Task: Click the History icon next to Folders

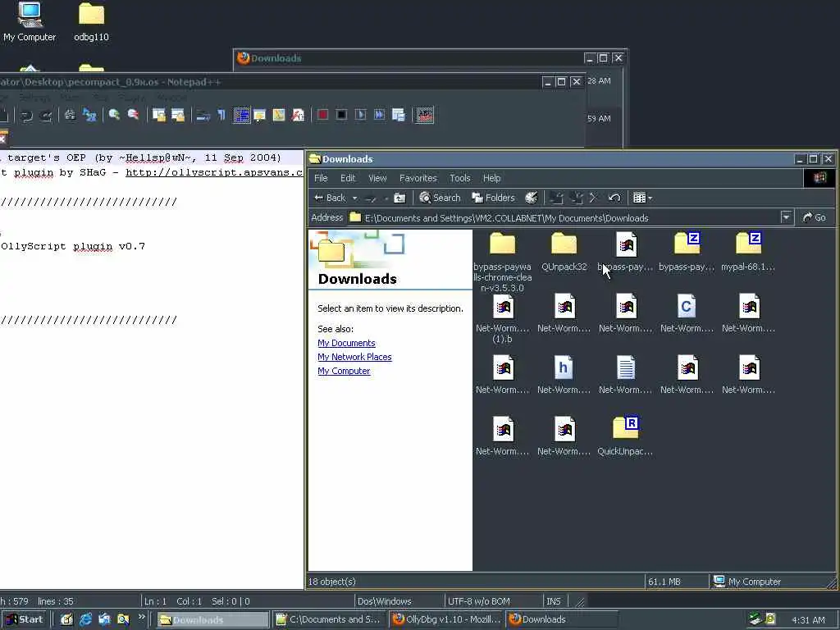Action: point(531,198)
